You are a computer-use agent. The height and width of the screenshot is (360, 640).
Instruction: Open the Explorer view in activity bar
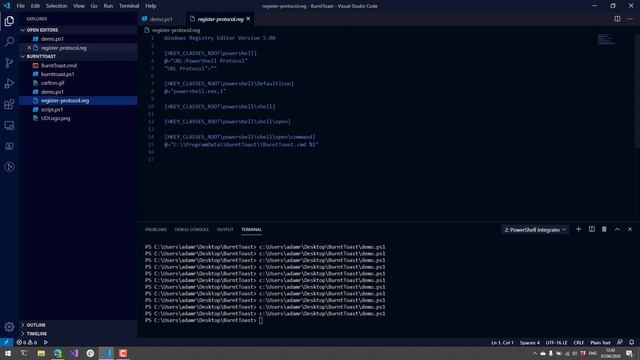tap(9, 21)
